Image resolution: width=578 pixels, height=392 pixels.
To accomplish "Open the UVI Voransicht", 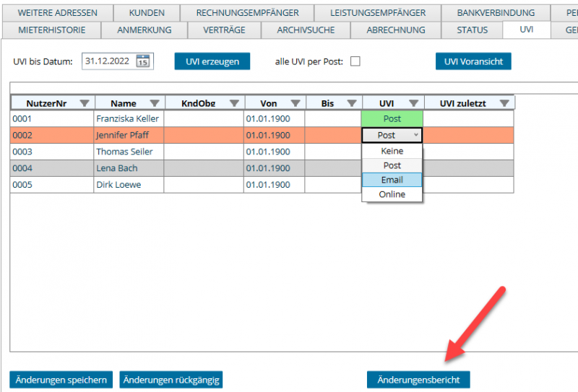I will (473, 61).
